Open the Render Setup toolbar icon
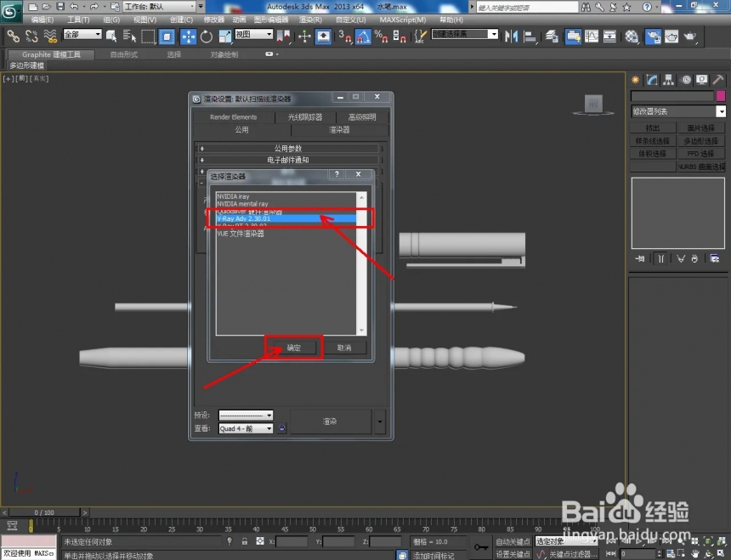Viewport: 731px width, 560px height. [x=653, y=36]
